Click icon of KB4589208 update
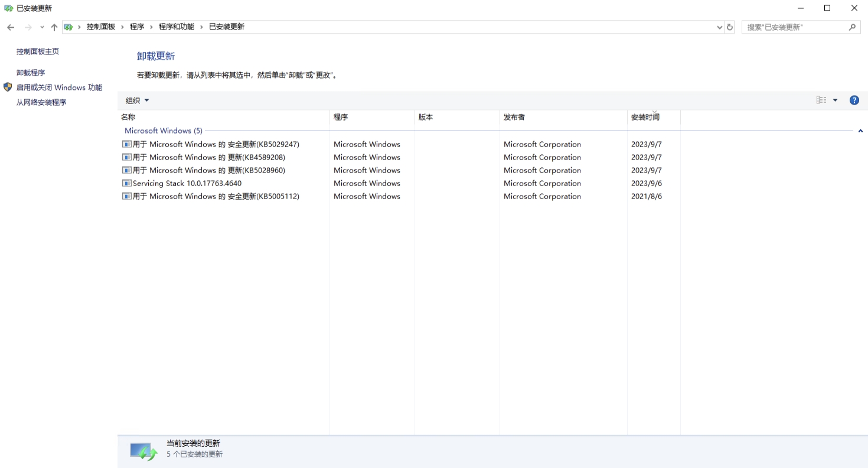The height and width of the screenshot is (468, 868). (126, 157)
